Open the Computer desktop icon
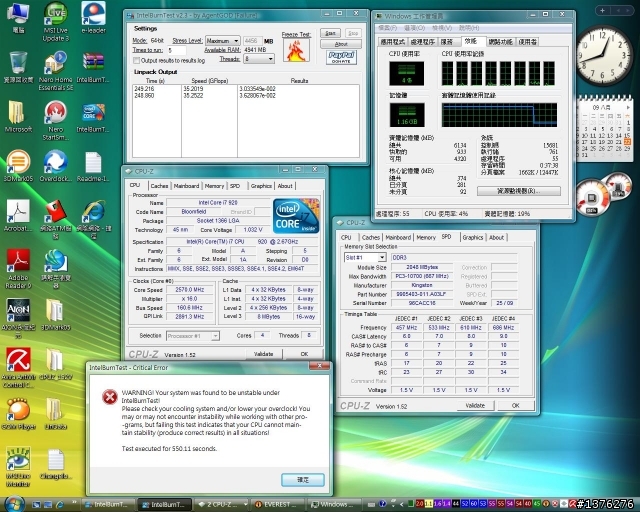The height and width of the screenshot is (512, 640). click(18, 18)
